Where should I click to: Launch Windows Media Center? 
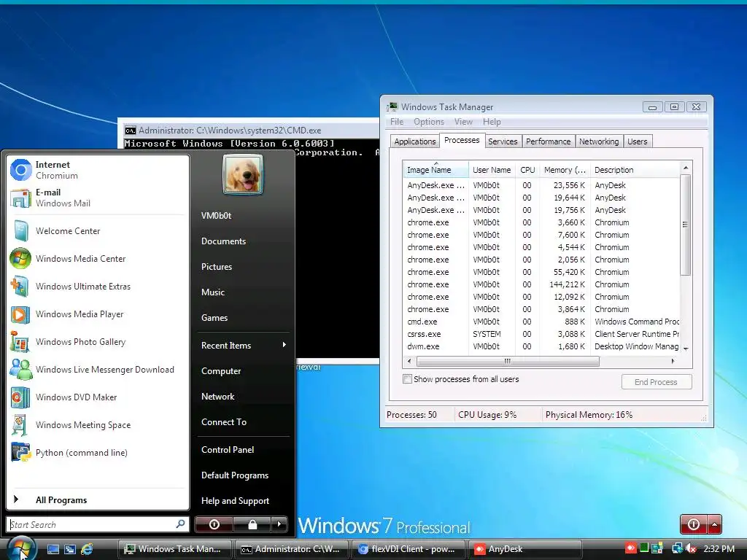tap(98, 259)
